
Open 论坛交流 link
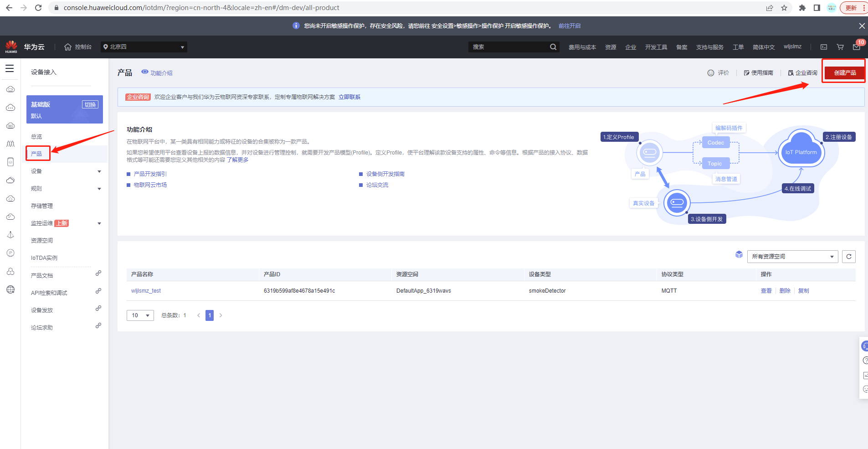click(377, 185)
